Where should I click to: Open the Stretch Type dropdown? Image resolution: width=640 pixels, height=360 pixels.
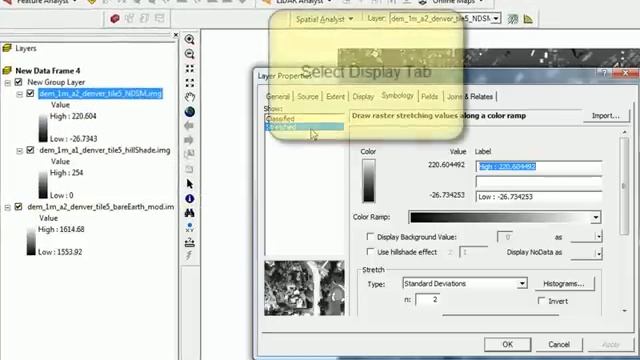point(522,283)
